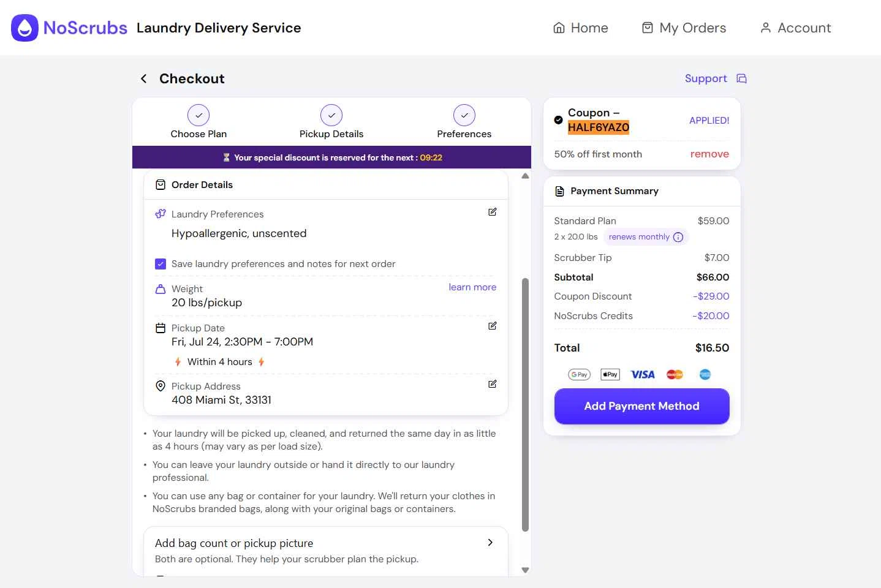Click the scroll down arrow of order panel

pyautogui.click(x=525, y=570)
